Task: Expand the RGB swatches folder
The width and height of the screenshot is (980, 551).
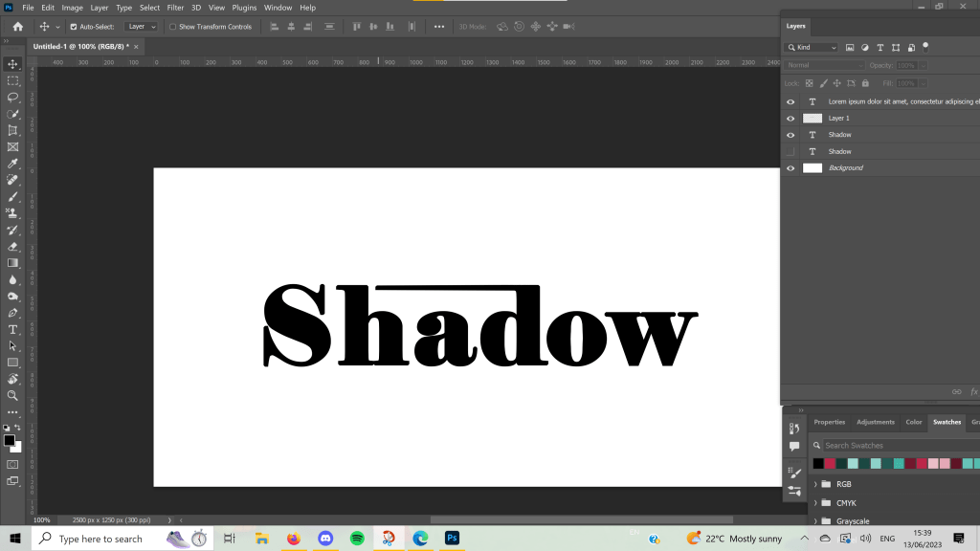Action: pos(815,484)
